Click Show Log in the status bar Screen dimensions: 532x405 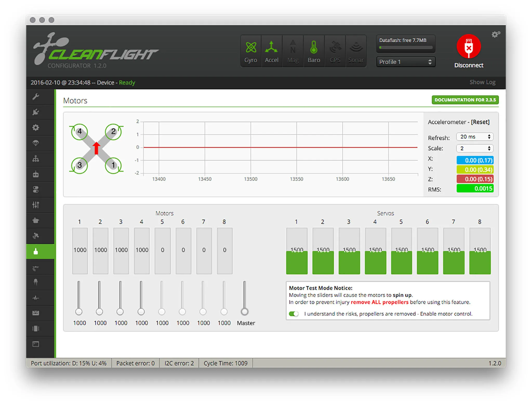(482, 82)
